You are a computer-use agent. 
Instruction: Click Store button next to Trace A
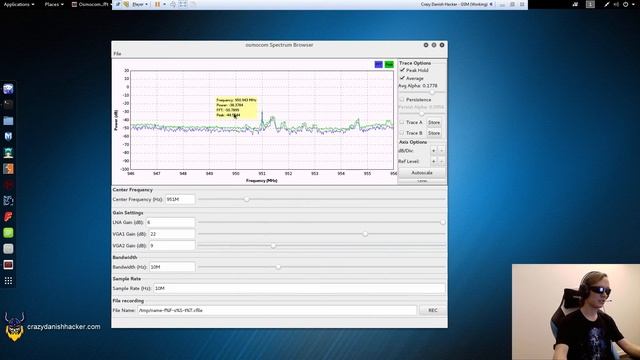434,122
